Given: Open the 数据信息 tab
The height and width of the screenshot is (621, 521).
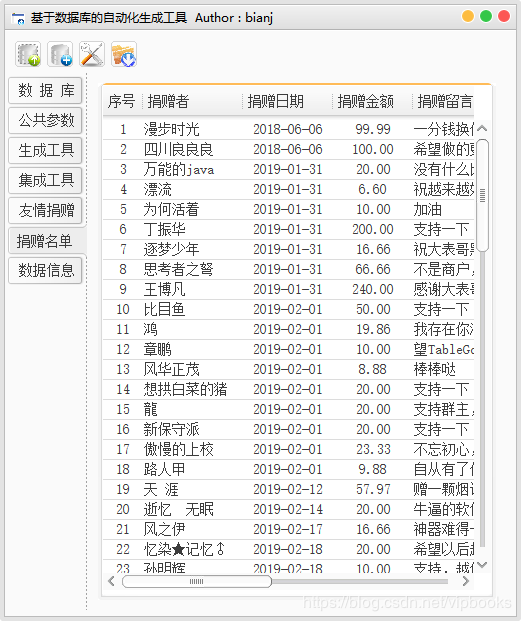Looking at the screenshot, I should 45,270.
